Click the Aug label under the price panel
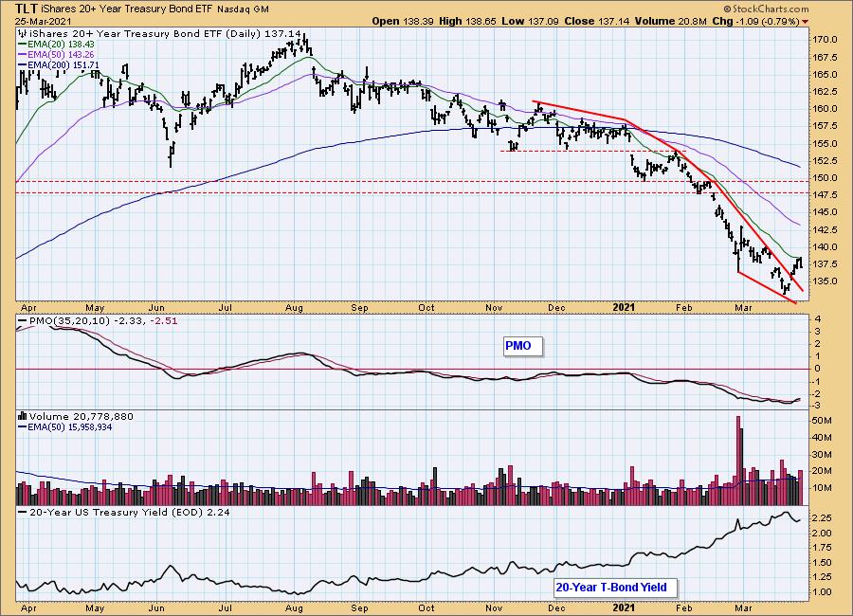 click(294, 307)
